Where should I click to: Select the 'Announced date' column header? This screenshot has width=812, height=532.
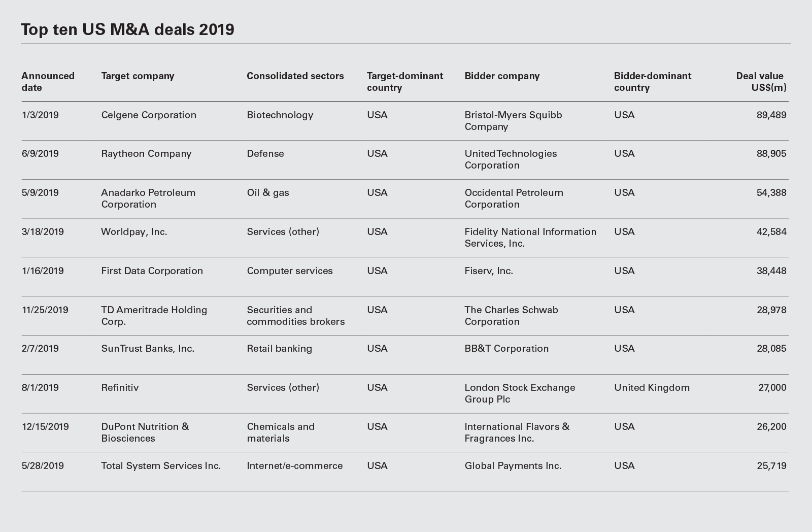(x=48, y=82)
